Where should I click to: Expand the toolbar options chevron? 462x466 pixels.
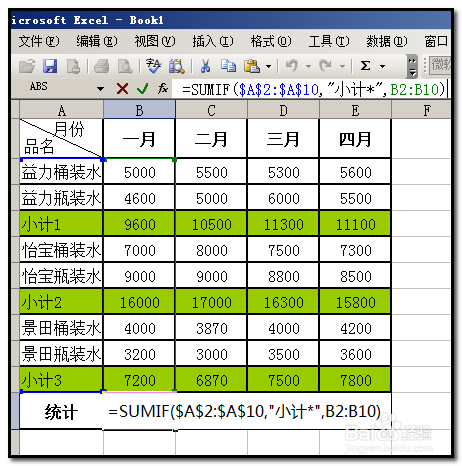412,66
